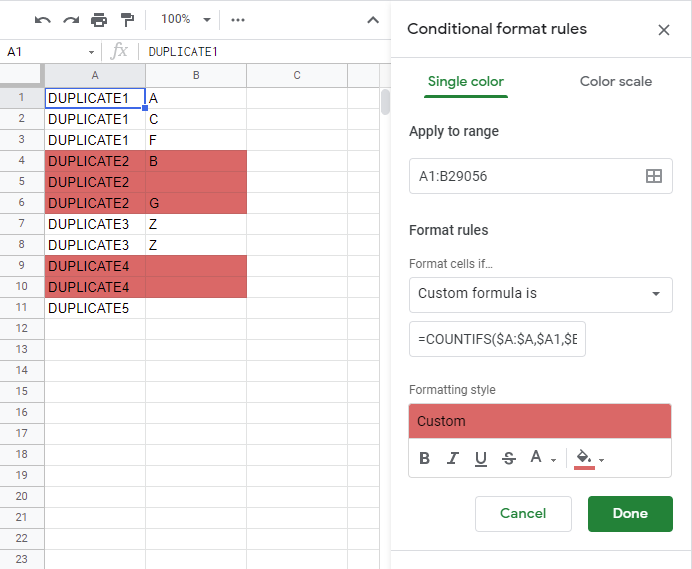Select cell A7 with DUPLICATE3
Viewport: 692px width, 569px height.
[95, 224]
